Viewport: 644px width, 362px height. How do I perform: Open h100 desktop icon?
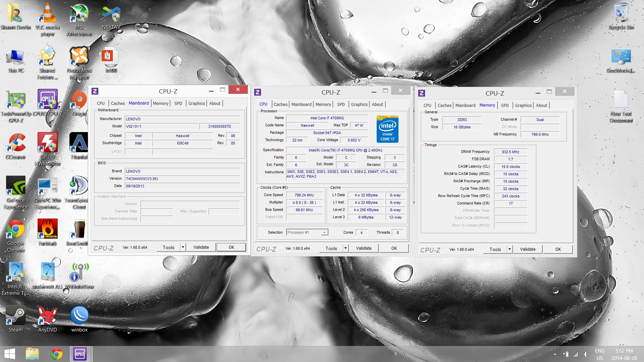pyautogui.click(x=111, y=60)
